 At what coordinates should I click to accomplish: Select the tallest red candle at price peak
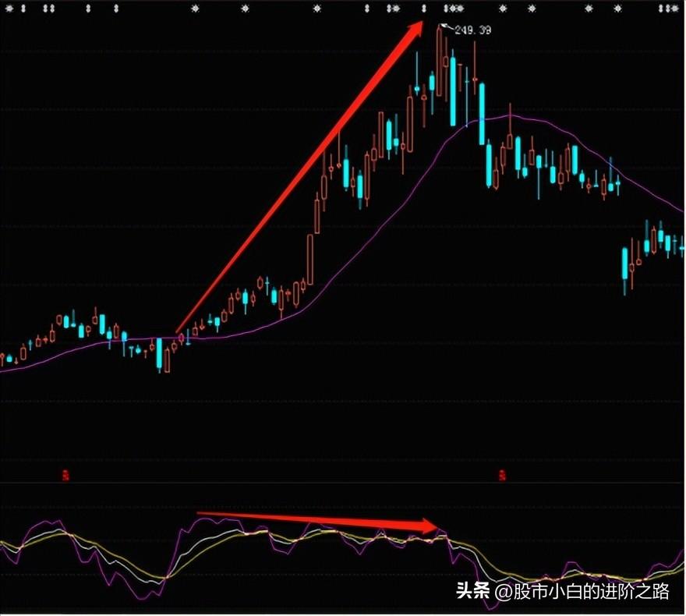tap(440, 62)
